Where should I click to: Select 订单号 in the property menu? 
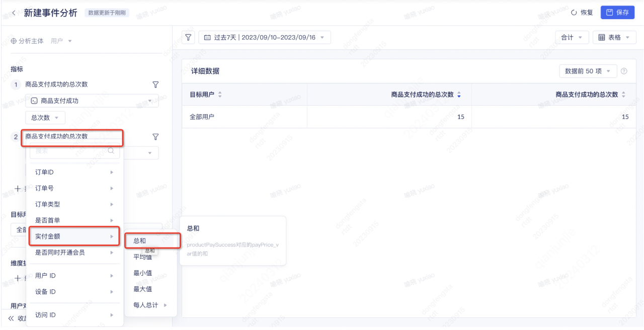click(74, 188)
